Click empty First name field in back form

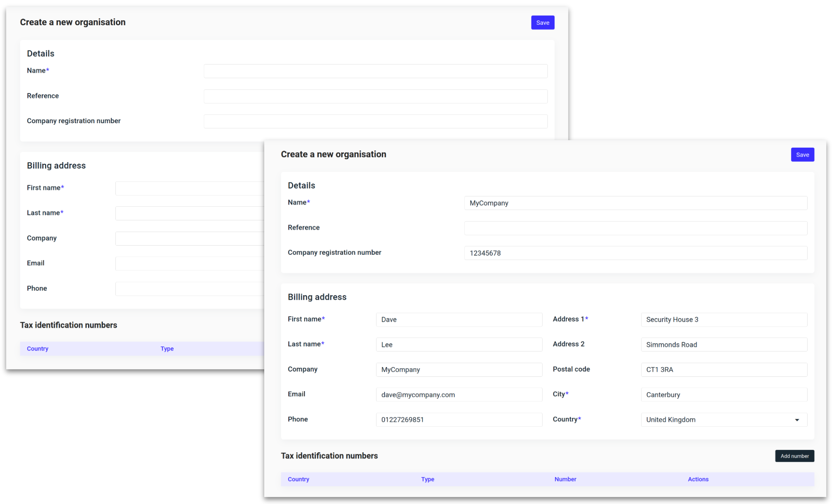pos(189,188)
